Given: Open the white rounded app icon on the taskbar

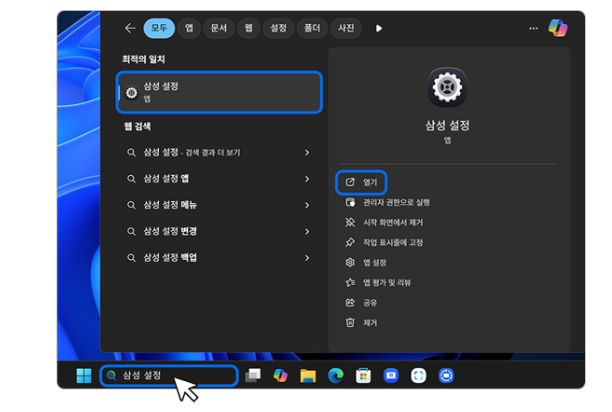Looking at the screenshot, I should click(x=418, y=376).
